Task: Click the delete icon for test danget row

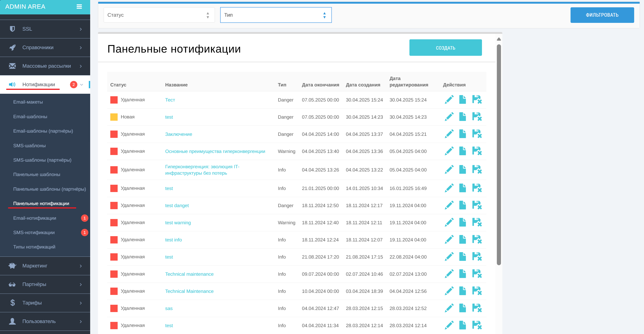Action: [x=477, y=205]
